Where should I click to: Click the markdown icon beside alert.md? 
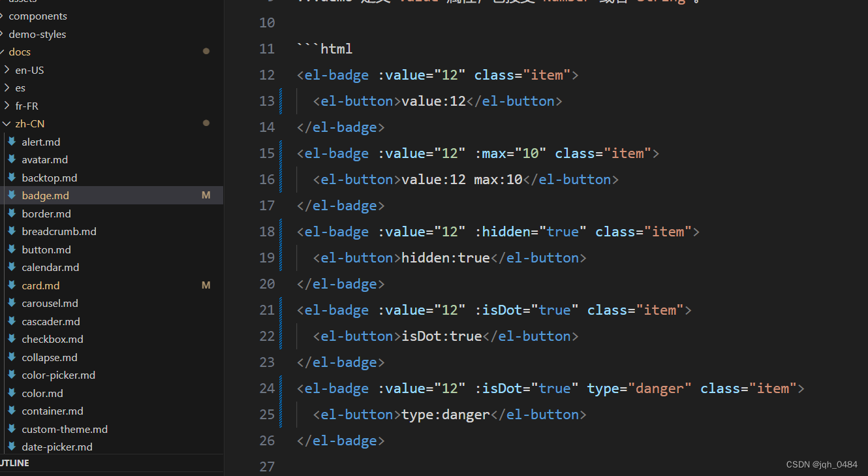13,141
